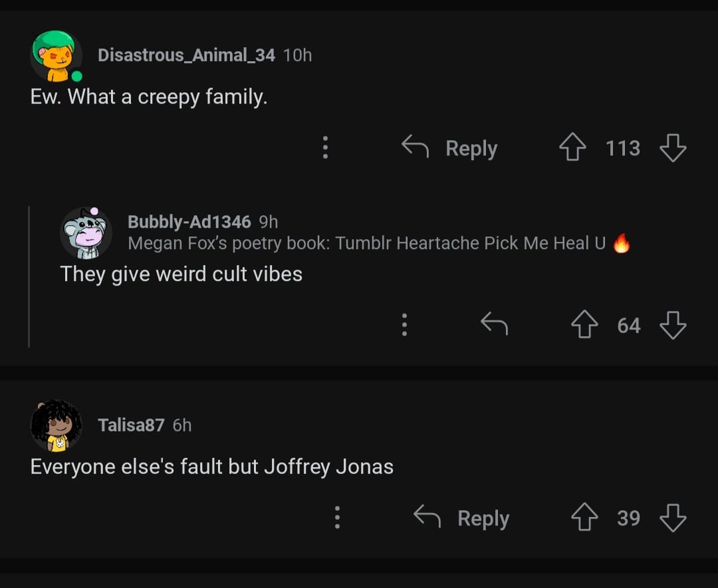Viewport: 718px width, 588px height.
Task: Upvote Talisa87's Joffrey Jonas comment
Action: [x=584, y=518]
